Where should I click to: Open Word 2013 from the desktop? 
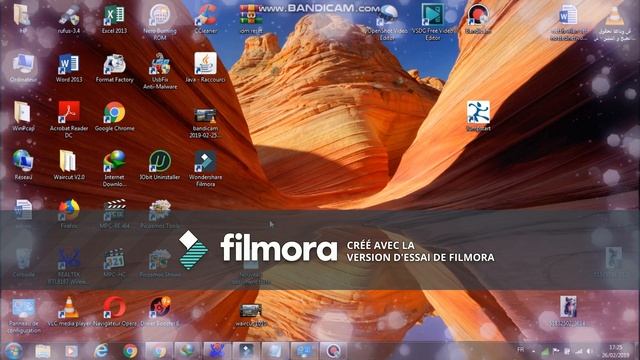coord(69,67)
